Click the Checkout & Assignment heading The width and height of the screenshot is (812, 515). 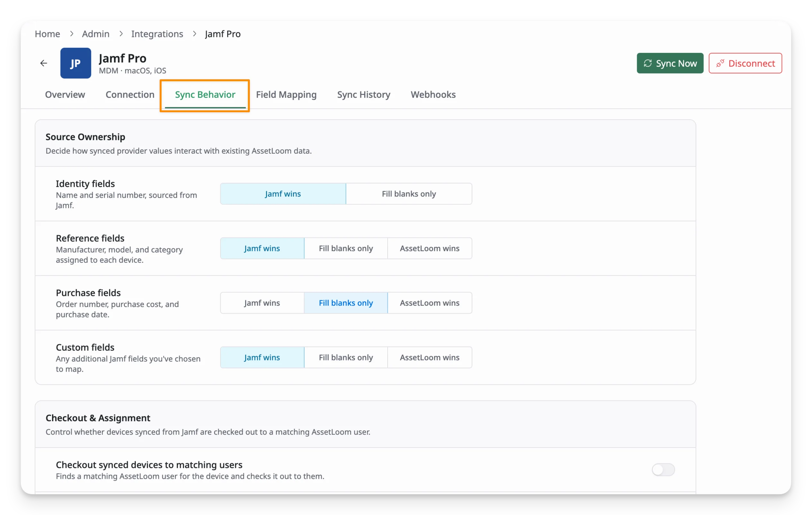click(x=98, y=418)
